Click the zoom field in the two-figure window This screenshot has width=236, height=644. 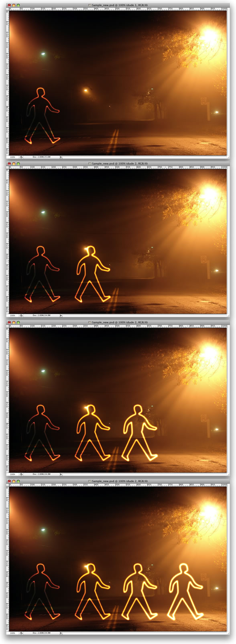click(x=13, y=316)
